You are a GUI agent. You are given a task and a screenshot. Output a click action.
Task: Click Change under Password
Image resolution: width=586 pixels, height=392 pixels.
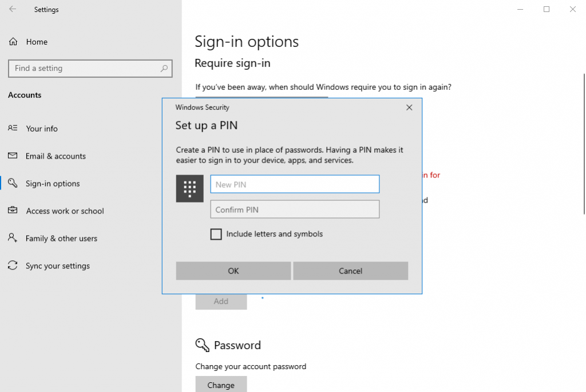click(221, 384)
